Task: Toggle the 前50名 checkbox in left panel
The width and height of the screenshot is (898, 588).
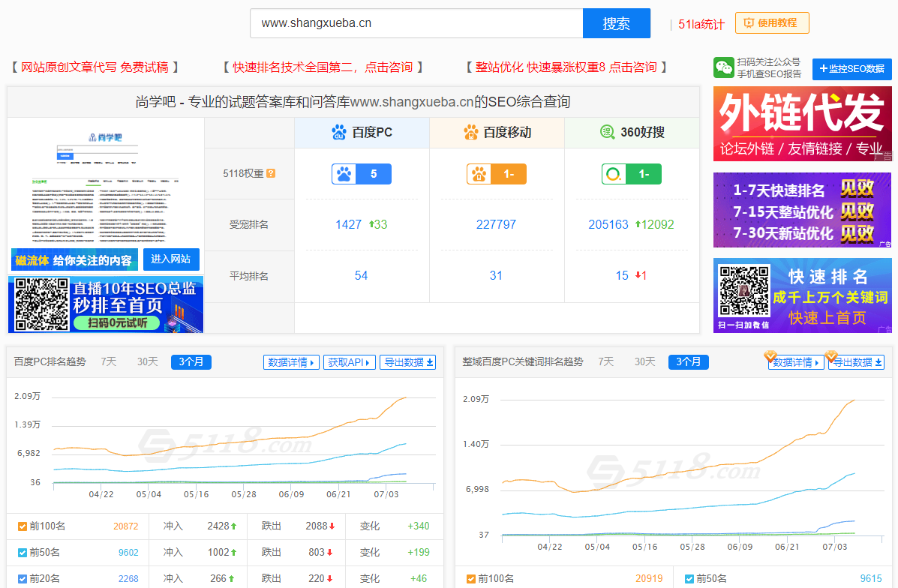Action: tap(23, 553)
